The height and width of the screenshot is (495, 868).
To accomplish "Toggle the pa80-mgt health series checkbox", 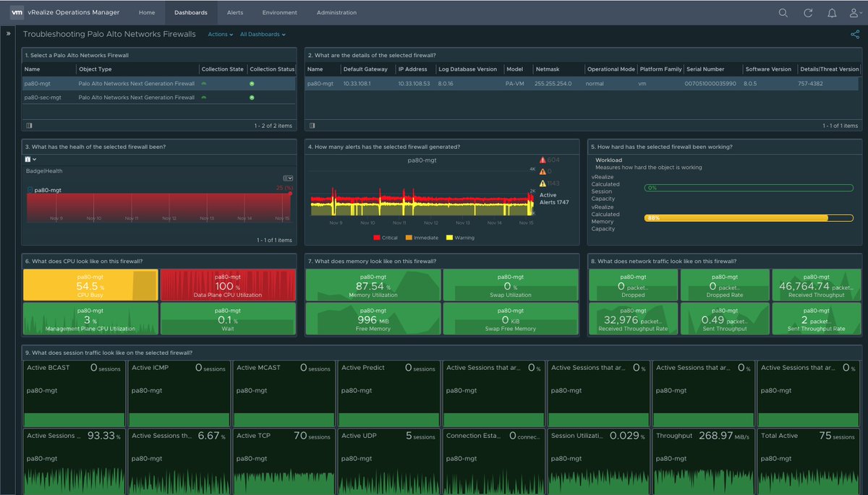I will click(x=30, y=190).
